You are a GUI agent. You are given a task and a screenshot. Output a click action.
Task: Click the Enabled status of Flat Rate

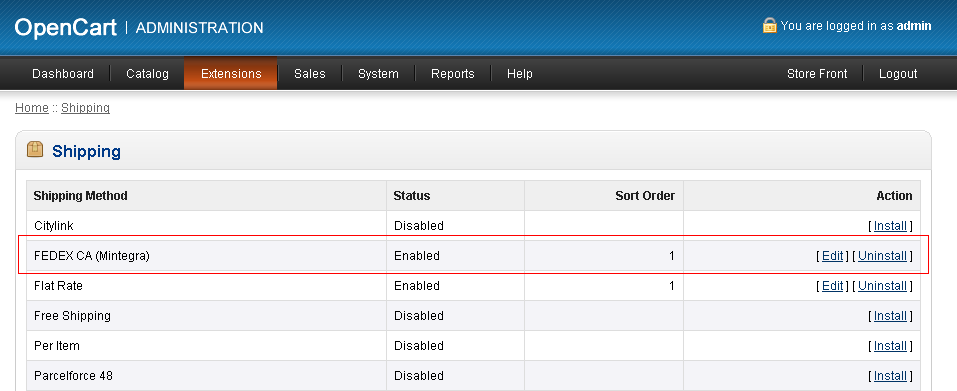[x=417, y=285]
